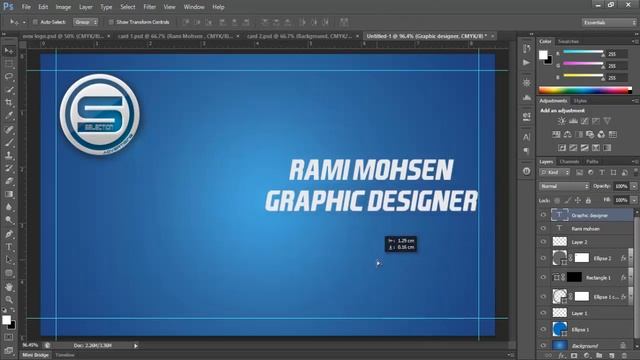The width and height of the screenshot is (640, 360).
Task: Open the Normal blend mode dropdown
Action: click(x=564, y=186)
